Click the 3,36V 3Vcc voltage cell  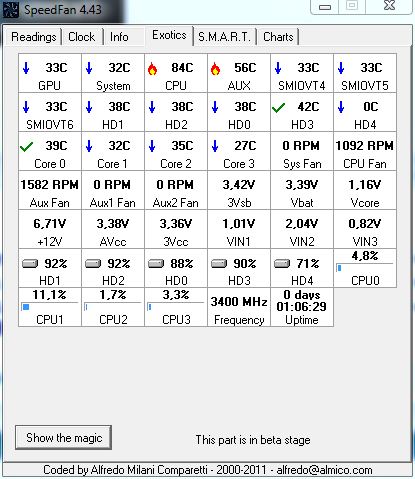pyautogui.click(x=176, y=229)
